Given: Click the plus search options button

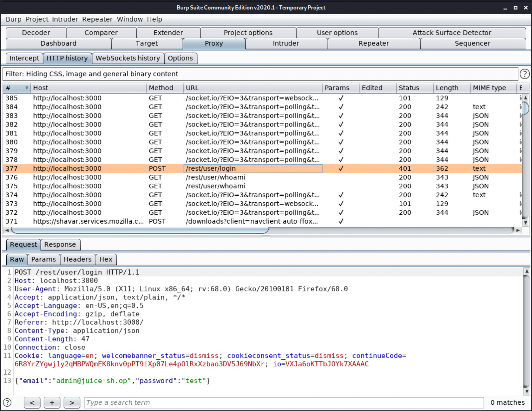Looking at the screenshot, I should click(x=52, y=403).
